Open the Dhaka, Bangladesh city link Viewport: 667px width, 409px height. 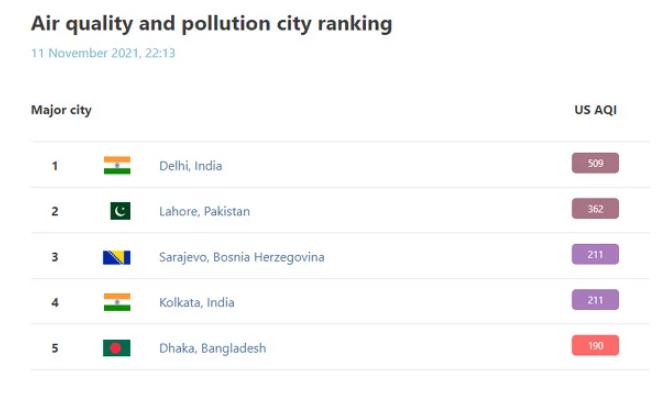(x=213, y=348)
